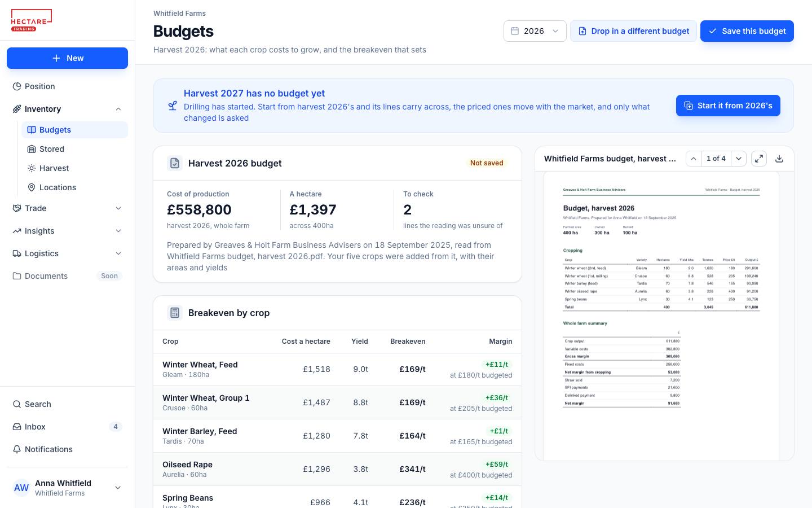This screenshot has height=508, width=812.
Task: Collapse the Inventory section chevron
Action: coord(118,109)
